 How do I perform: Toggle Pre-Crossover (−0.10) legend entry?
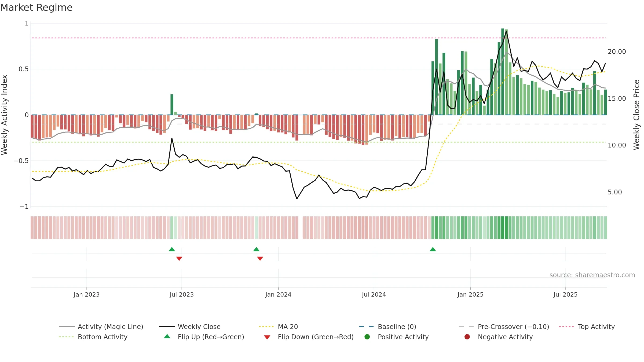click(504, 327)
